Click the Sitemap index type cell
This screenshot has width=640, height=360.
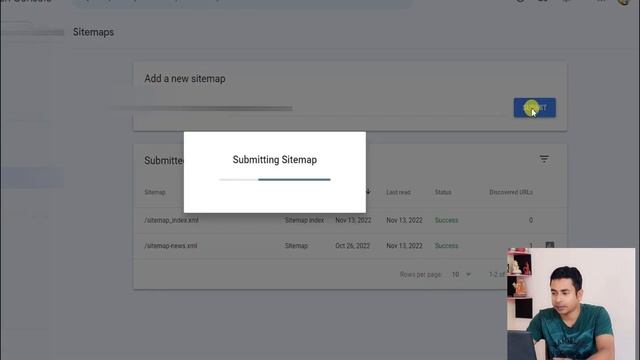point(304,220)
